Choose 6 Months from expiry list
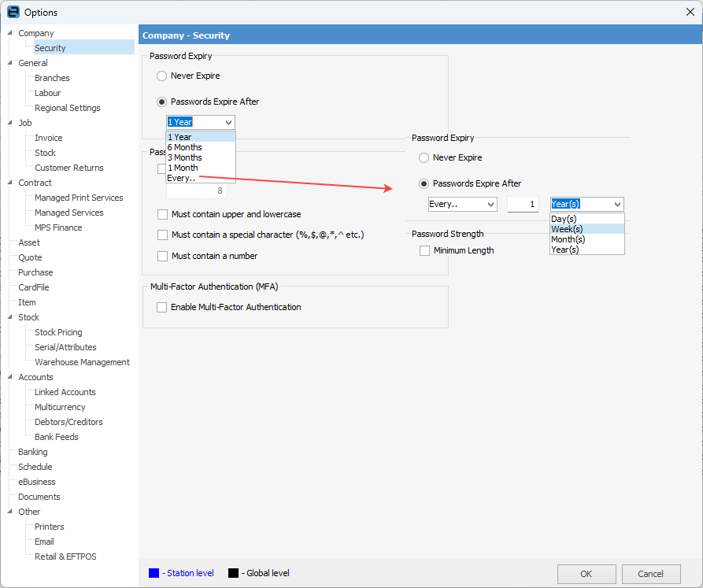Image resolution: width=703 pixels, height=588 pixels. pyautogui.click(x=184, y=147)
